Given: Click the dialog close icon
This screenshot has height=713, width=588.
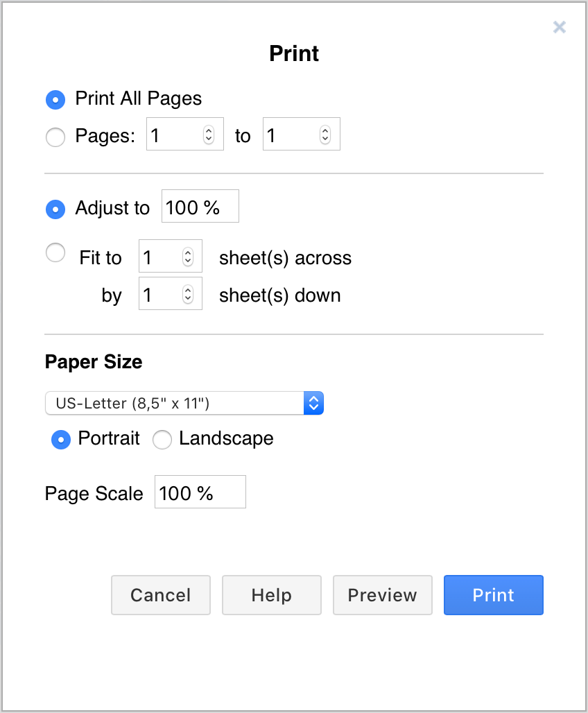Looking at the screenshot, I should click(560, 27).
